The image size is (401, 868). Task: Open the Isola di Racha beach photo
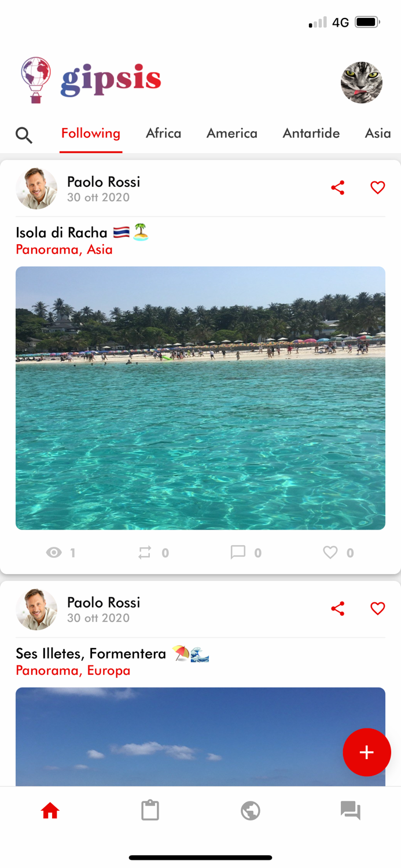[200, 398]
